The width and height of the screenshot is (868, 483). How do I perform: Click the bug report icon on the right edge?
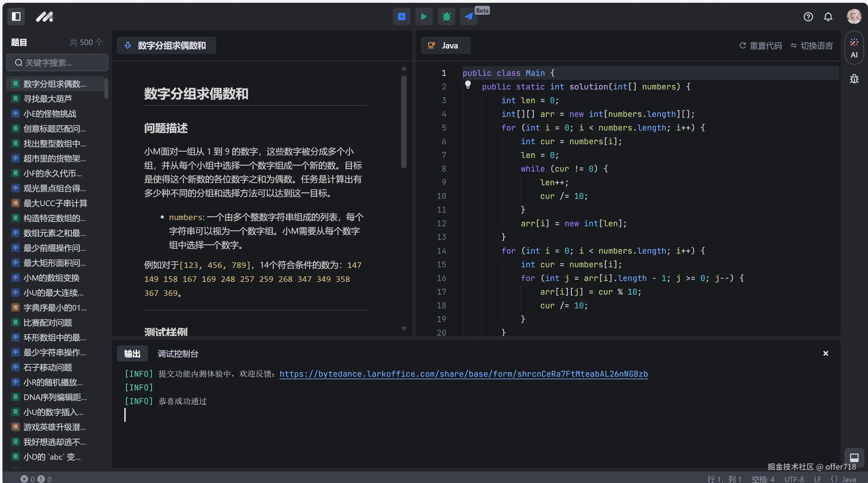coord(855,79)
